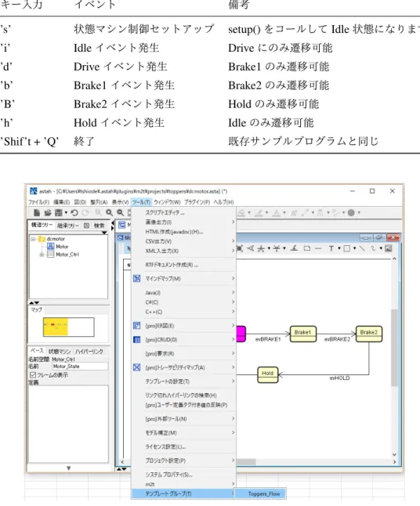Expand the 画像出力(I) submenu
The width and height of the screenshot is (420, 506).
point(183,222)
